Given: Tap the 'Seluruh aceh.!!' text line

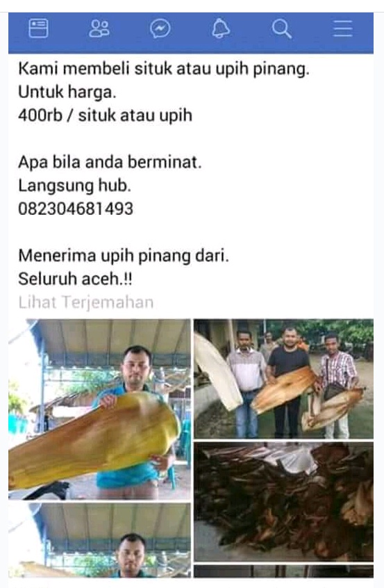Looking at the screenshot, I should [x=75, y=279].
